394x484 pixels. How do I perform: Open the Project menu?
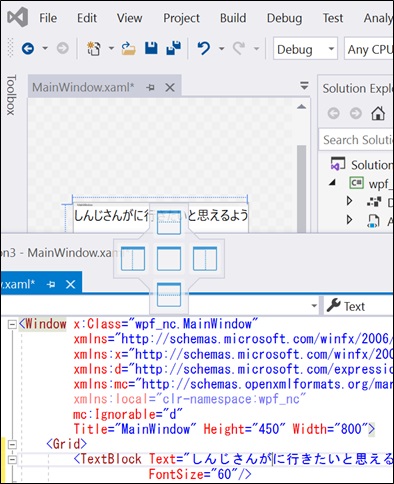[181, 18]
